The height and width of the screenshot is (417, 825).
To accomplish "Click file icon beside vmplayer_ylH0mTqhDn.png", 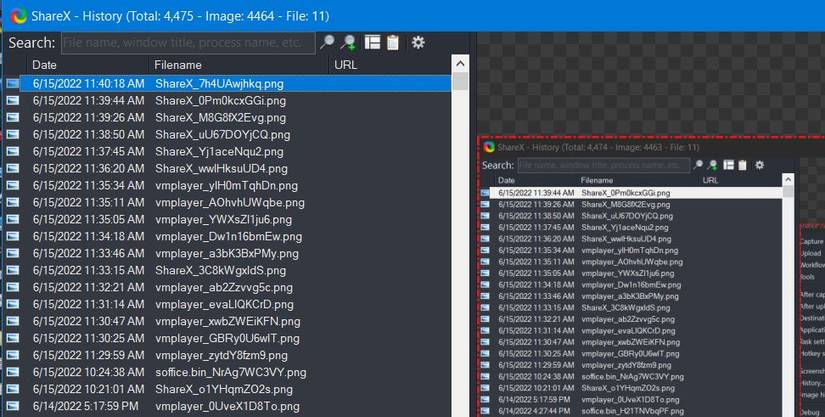I will (13, 185).
